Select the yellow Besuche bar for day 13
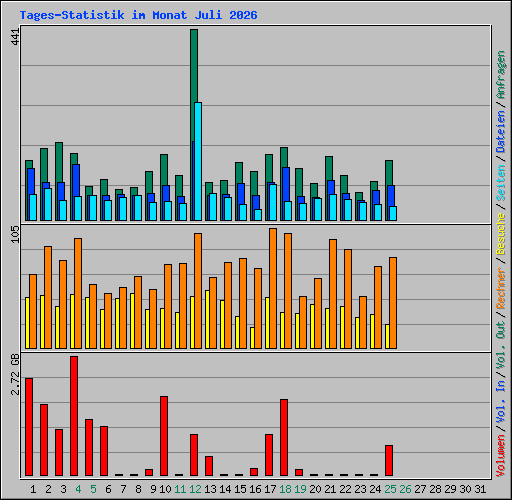The height and width of the screenshot is (500, 512). click(x=207, y=320)
